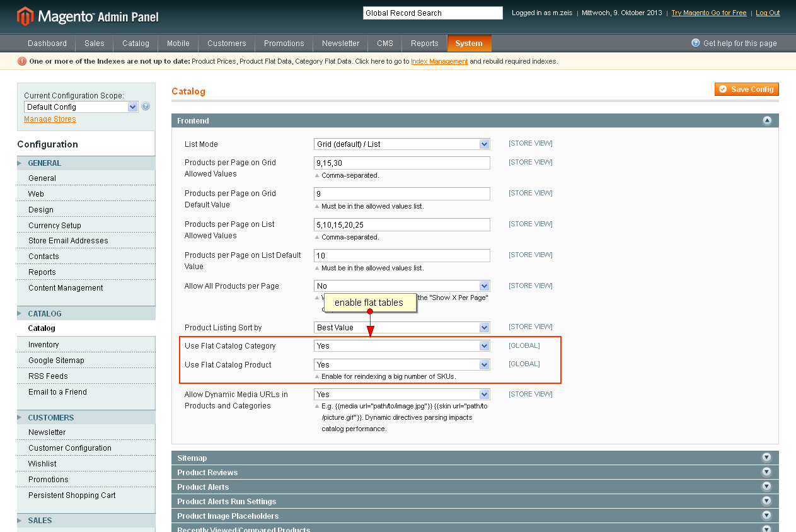Collapse the Frontend section arrow icon
Screen dimensions: 796x532
767,121
